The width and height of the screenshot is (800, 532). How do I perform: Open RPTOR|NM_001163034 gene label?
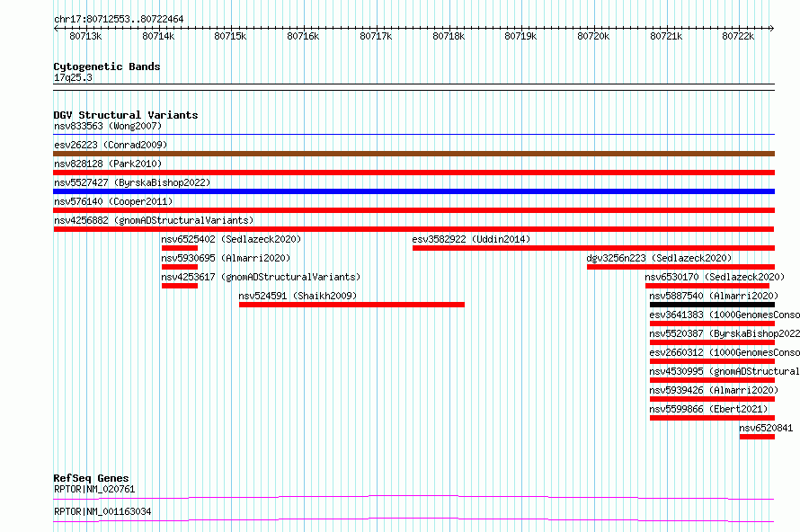(x=102, y=511)
